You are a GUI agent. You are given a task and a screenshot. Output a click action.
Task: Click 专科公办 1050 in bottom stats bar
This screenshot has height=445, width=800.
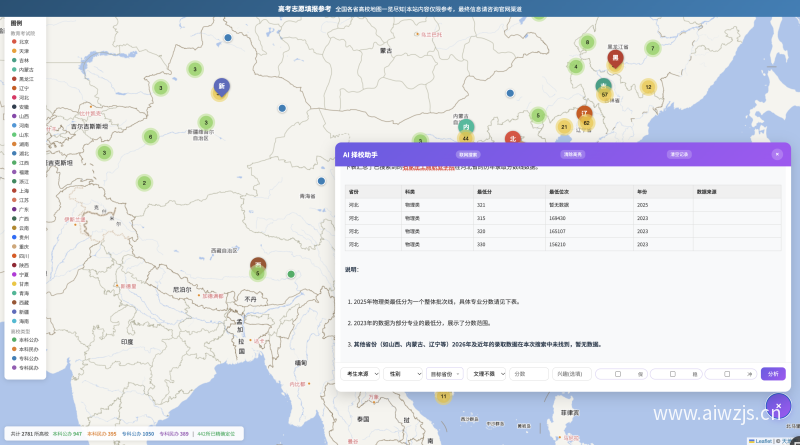(x=138, y=434)
